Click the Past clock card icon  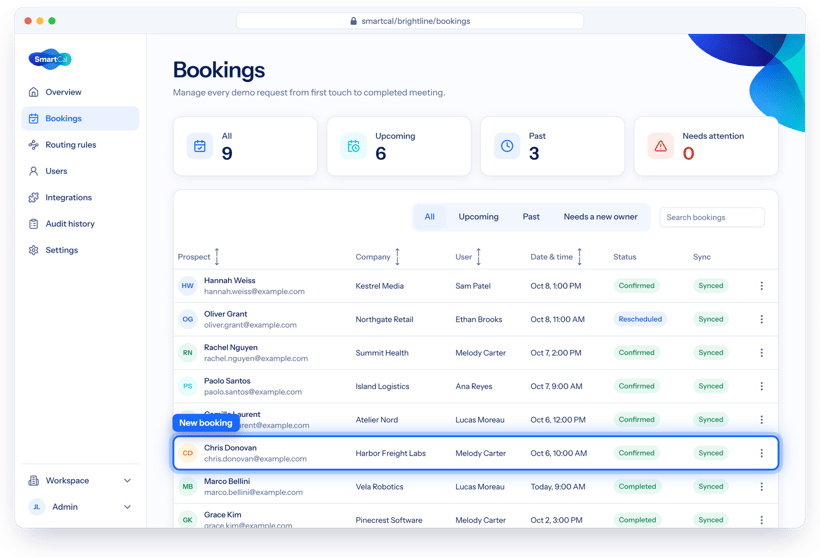coord(507,146)
